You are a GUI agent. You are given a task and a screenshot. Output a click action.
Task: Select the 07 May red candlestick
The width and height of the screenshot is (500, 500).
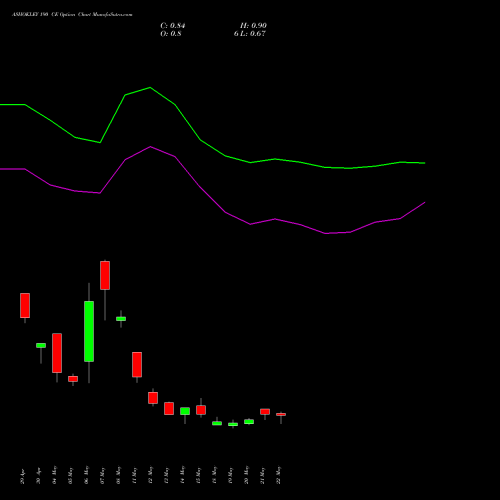[105, 275]
